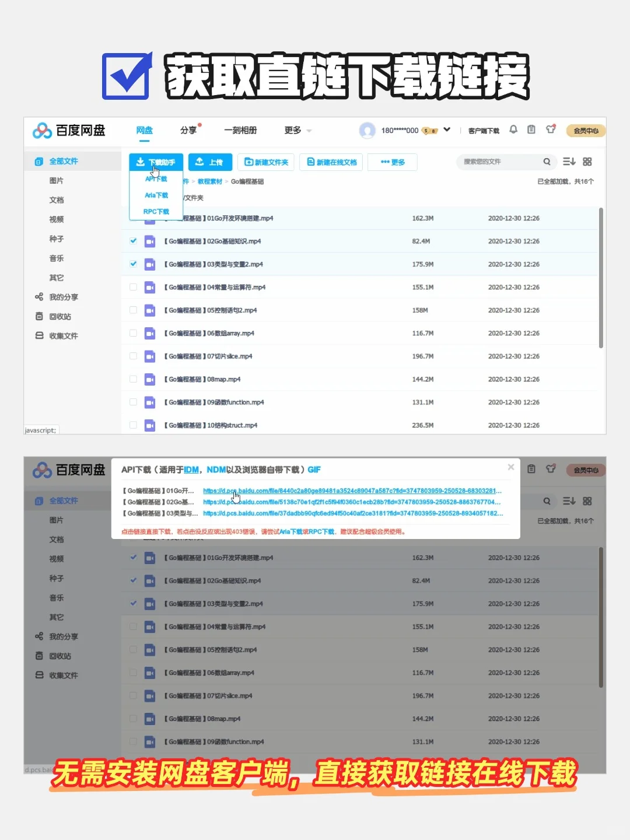Click 回收站 trash icon in top sidebar
This screenshot has height=840, width=630.
(x=39, y=316)
